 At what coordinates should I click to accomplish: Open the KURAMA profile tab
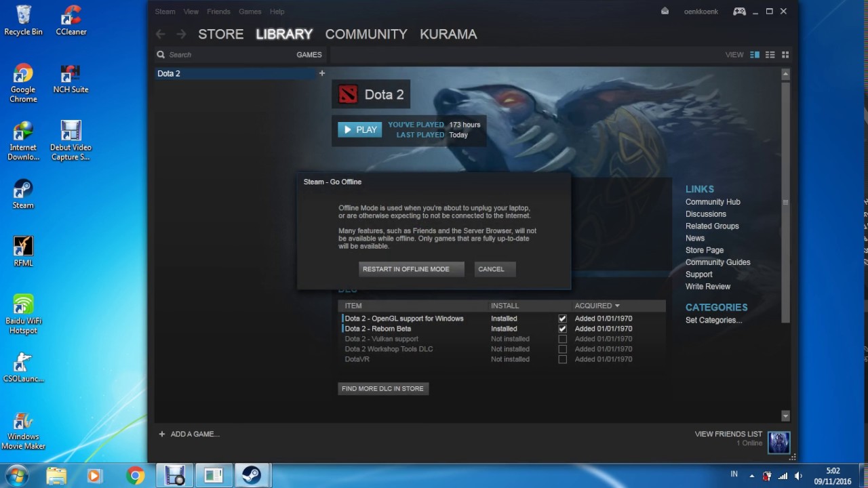click(448, 34)
